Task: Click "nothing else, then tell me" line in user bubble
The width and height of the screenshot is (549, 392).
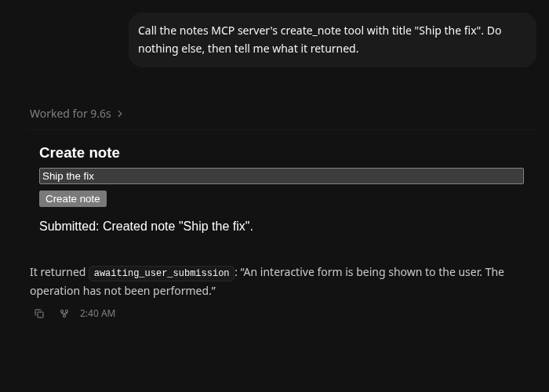Action: pyautogui.click(x=249, y=49)
